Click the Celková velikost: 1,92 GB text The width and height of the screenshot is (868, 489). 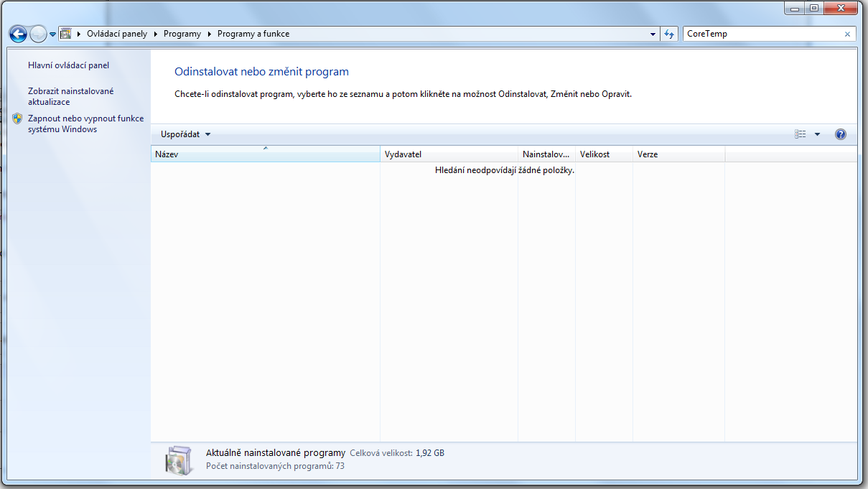397,453
